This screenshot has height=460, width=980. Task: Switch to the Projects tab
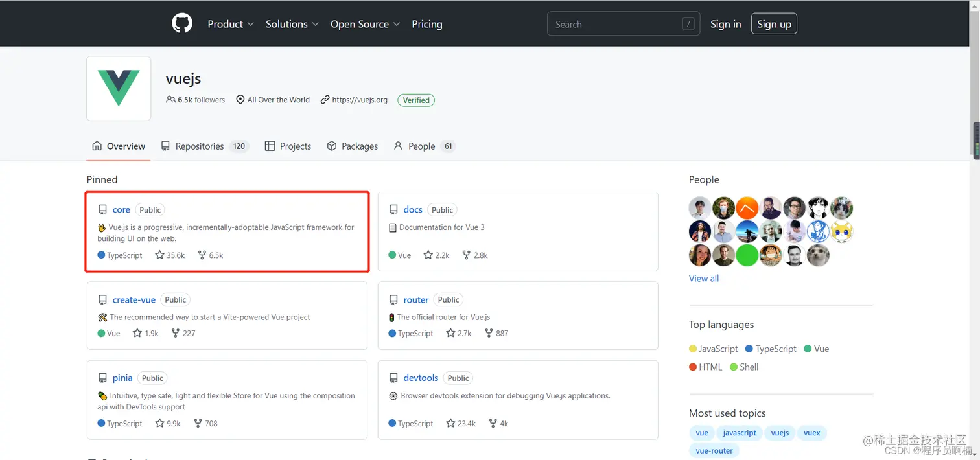click(288, 146)
